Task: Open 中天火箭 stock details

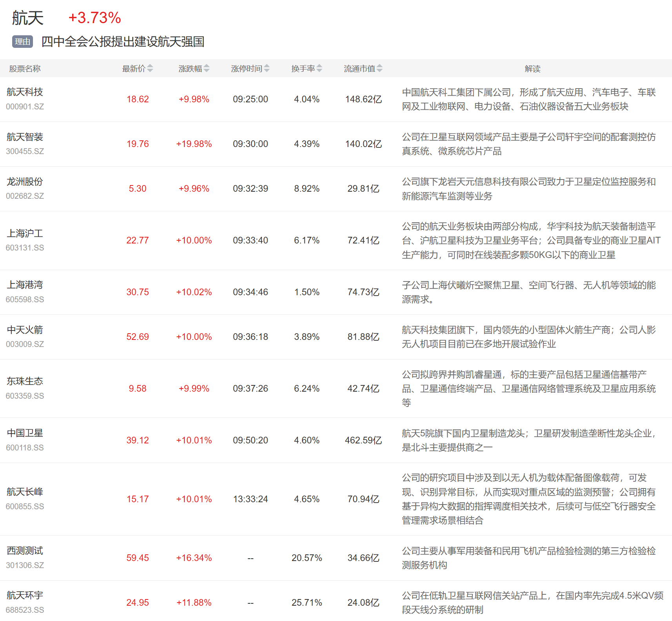Action: tap(25, 330)
